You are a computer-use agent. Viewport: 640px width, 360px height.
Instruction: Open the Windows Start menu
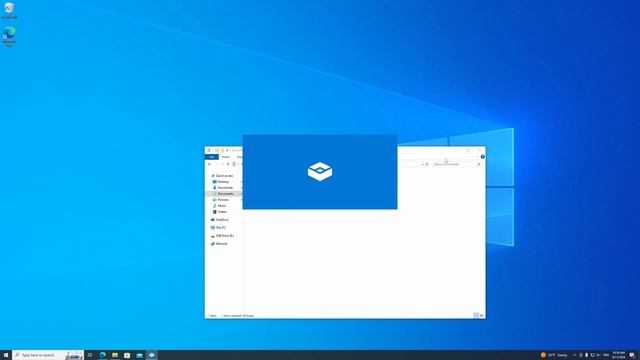click(x=6, y=355)
